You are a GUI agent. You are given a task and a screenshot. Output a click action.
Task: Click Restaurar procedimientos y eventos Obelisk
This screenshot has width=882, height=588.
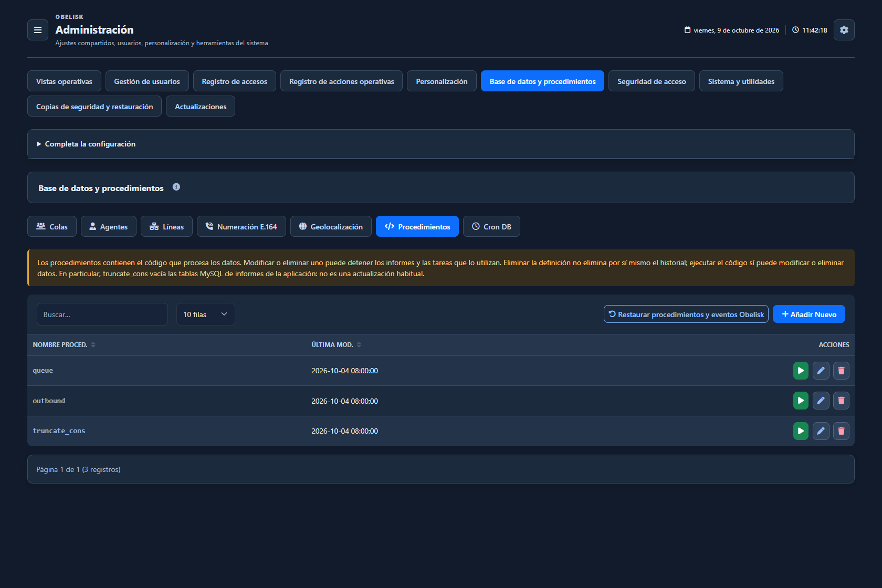[x=686, y=314]
